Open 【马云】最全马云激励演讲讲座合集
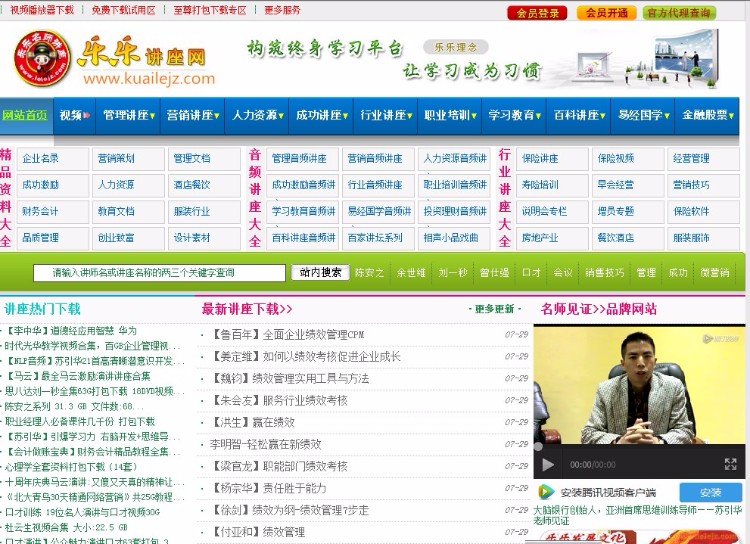Screen dimensions: 750x544 coord(77,376)
